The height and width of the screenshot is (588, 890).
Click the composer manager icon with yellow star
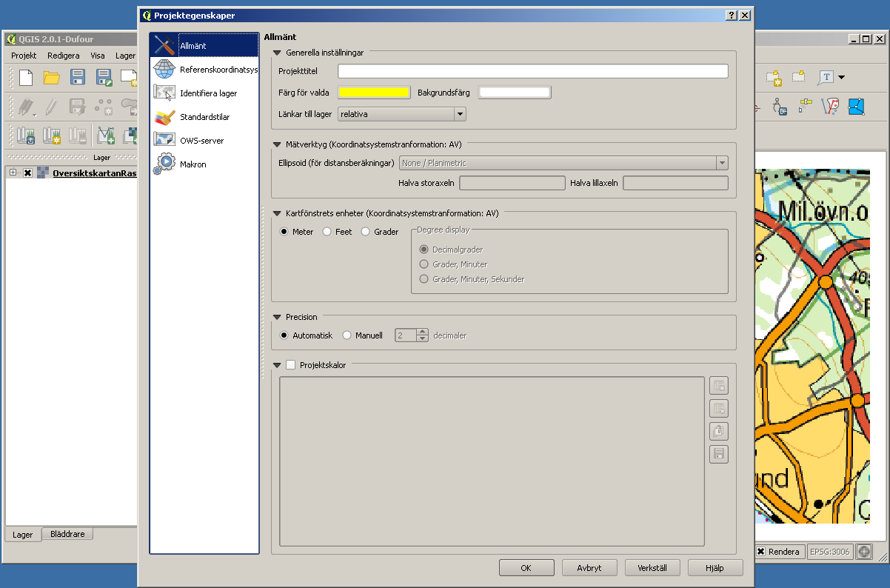(51, 136)
